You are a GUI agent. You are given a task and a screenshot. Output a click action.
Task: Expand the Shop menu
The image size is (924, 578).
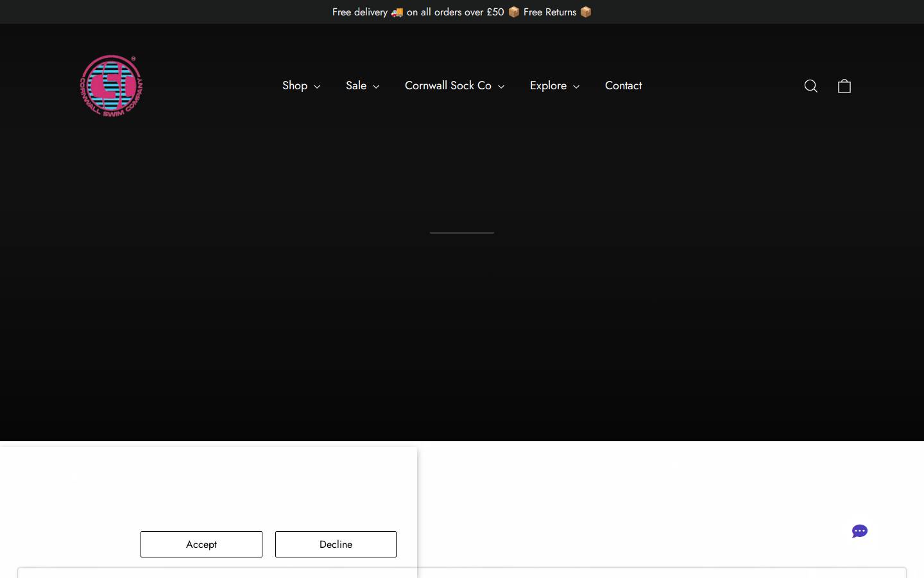tap(301, 85)
